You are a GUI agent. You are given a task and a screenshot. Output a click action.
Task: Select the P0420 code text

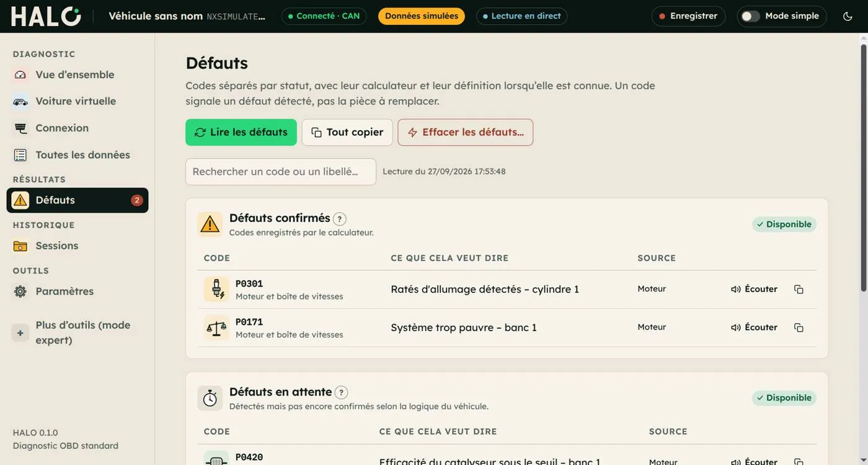(249, 458)
